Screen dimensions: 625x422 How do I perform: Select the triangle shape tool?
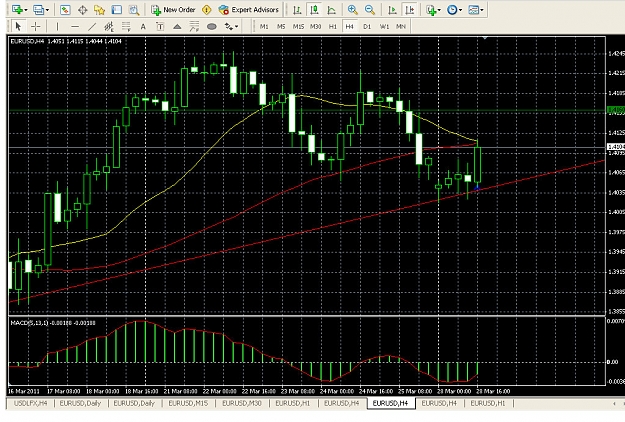pos(177,27)
